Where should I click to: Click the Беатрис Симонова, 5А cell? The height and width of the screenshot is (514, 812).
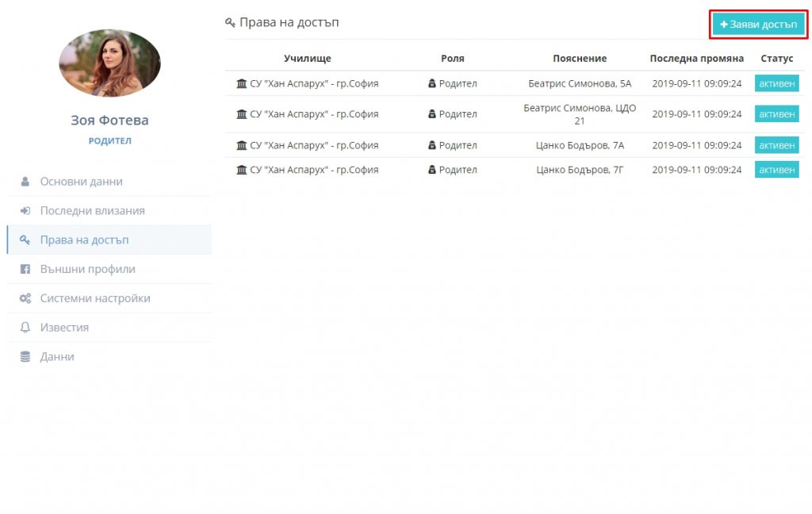pos(580,83)
